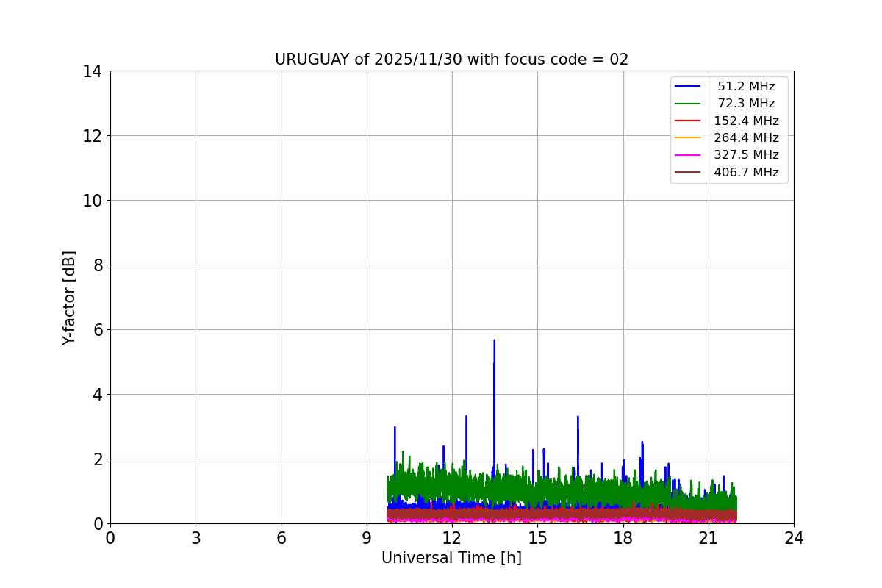The height and width of the screenshot is (588, 882).
Task: Click the x-axis tick label 21
Action: [709, 538]
